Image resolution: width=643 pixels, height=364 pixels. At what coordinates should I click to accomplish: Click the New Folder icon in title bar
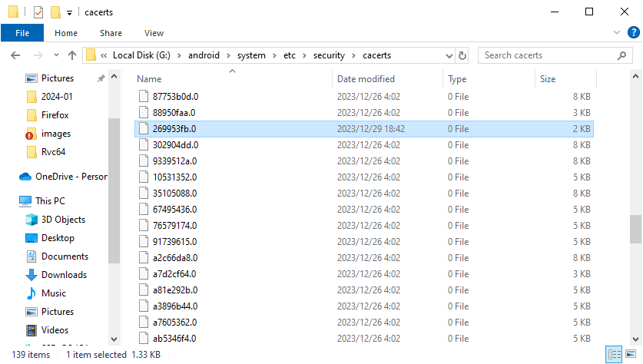click(x=55, y=12)
